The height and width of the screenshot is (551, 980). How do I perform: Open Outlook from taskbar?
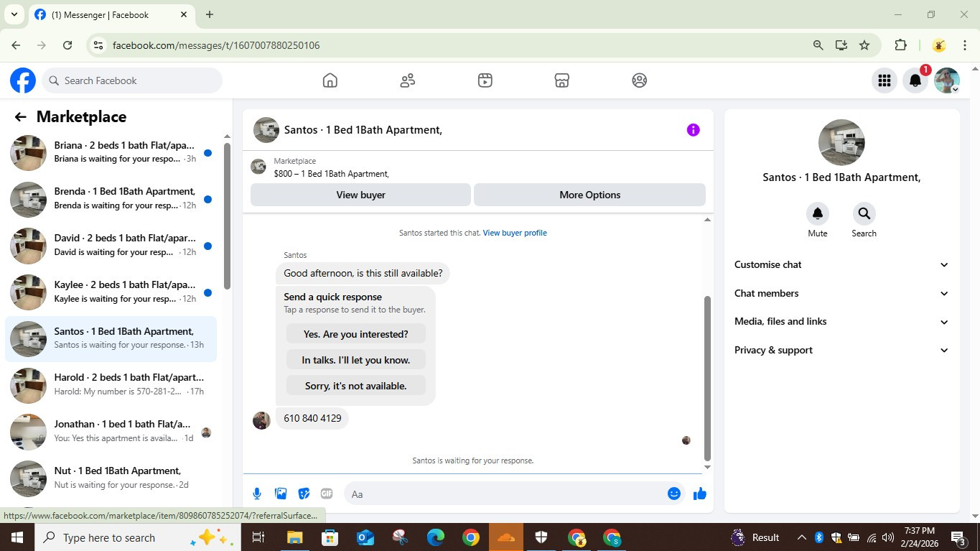tap(365, 537)
